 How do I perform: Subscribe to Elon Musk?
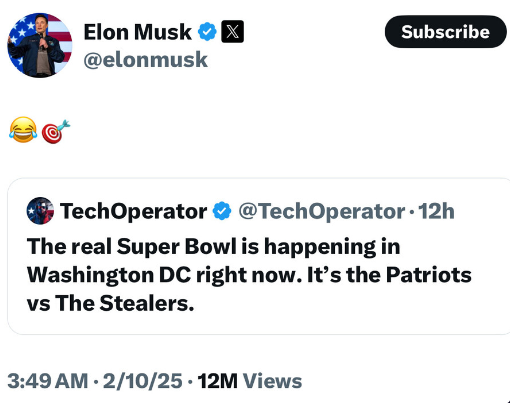pos(445,32)
